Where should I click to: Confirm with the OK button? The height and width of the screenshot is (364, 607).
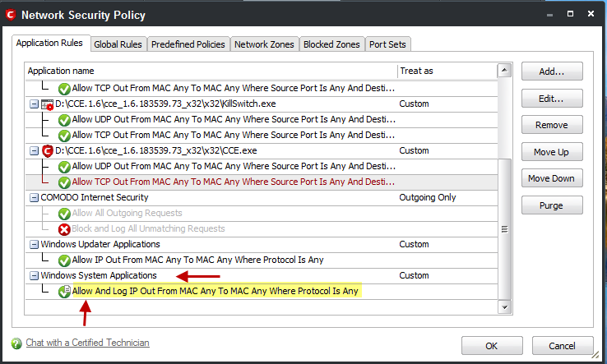[492, 346]
